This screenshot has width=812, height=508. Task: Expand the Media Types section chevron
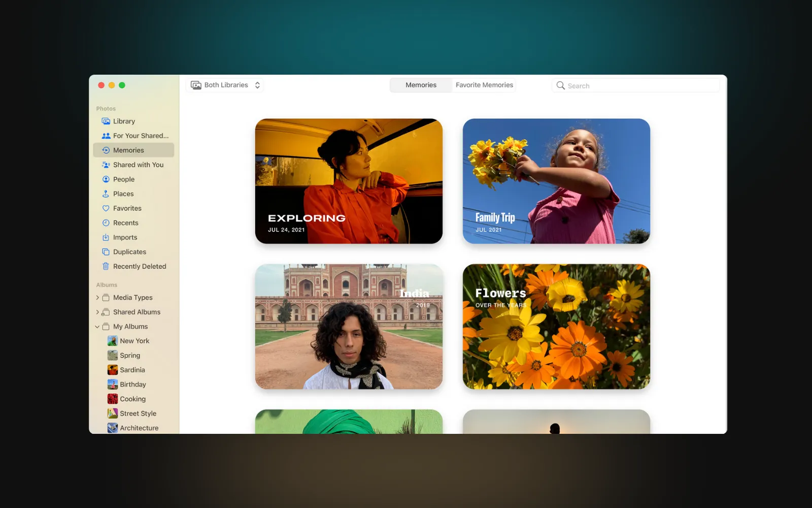tap(97, 298)
